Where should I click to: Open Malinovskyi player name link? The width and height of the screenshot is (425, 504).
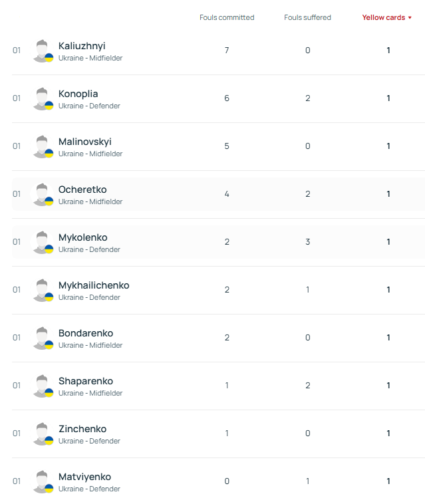84,142
